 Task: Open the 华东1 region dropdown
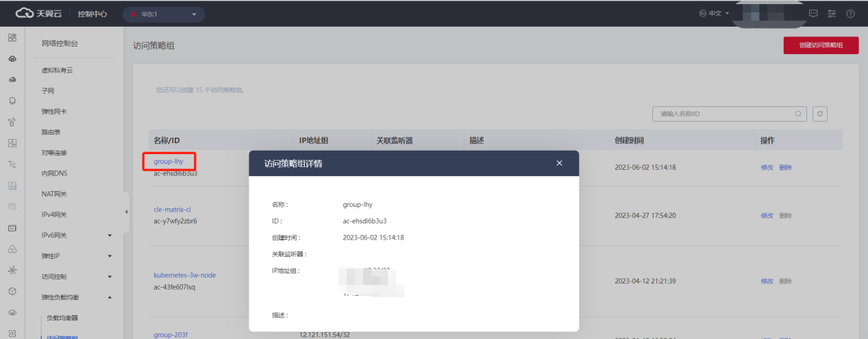point(163,14)
